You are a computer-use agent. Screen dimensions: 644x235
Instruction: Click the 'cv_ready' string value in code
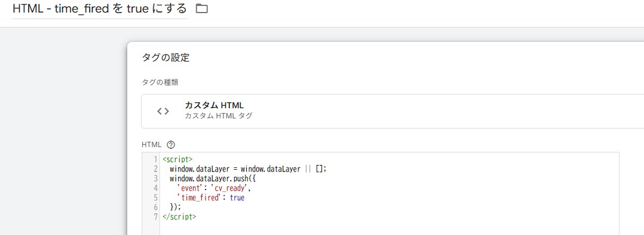tap(232, 188)
